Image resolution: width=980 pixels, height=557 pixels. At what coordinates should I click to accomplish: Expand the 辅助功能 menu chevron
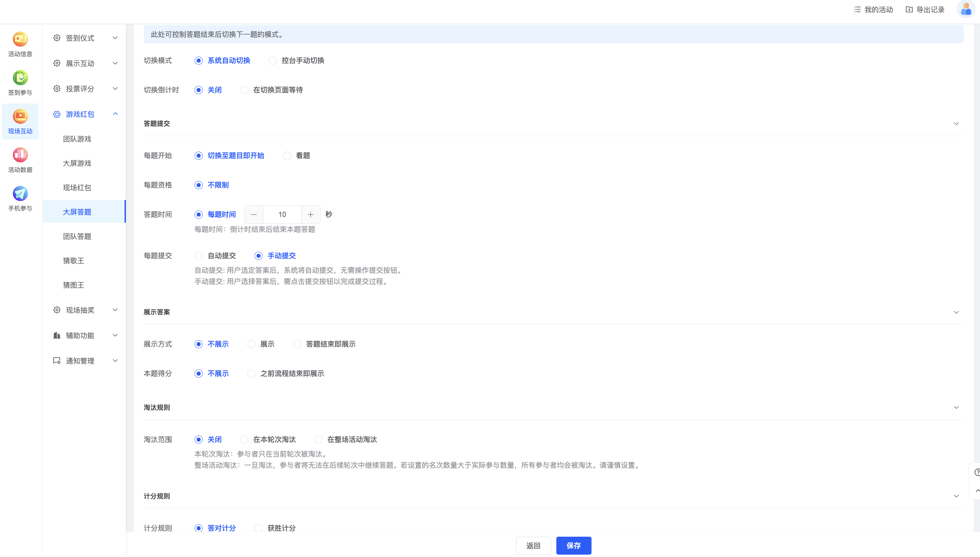click(x=115, y=335)
